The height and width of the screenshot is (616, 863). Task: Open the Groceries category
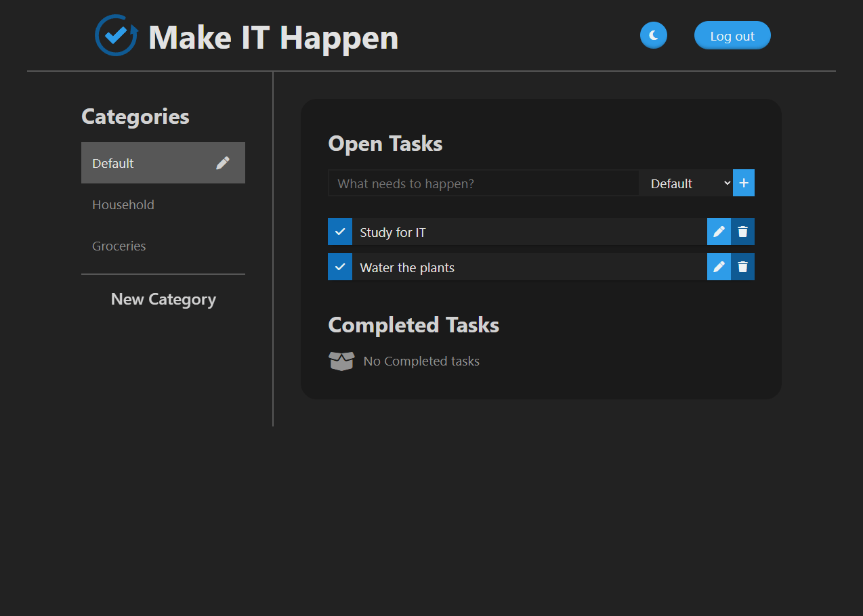point(119,245)
